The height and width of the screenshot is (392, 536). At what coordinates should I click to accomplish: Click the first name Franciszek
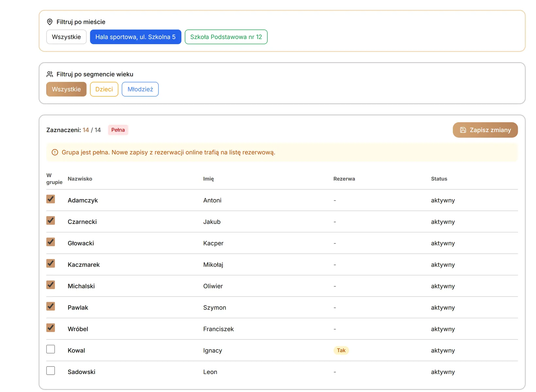click(x=218, y=329)
